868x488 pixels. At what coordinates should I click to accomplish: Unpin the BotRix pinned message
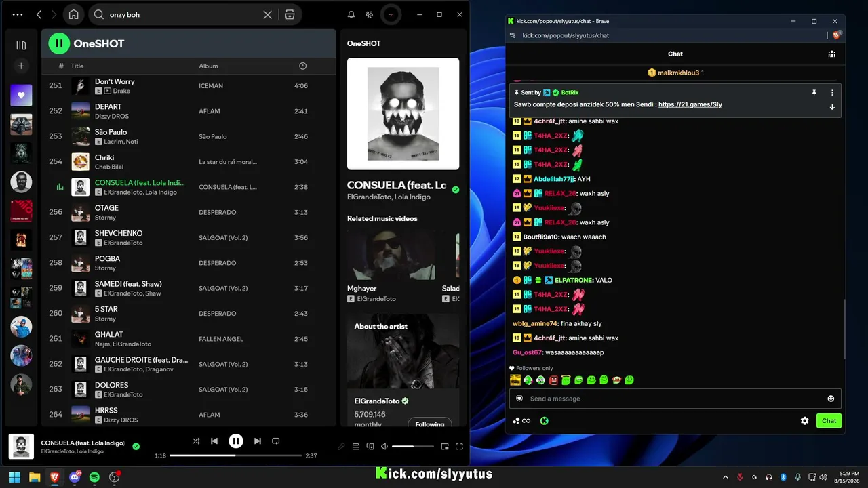point(814,92)
